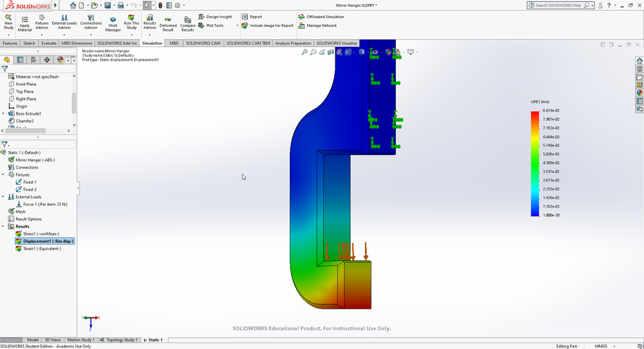This screenshot has width=644, height=349.
Task: Click the Apply Material icon
Action: coord(25,24)
